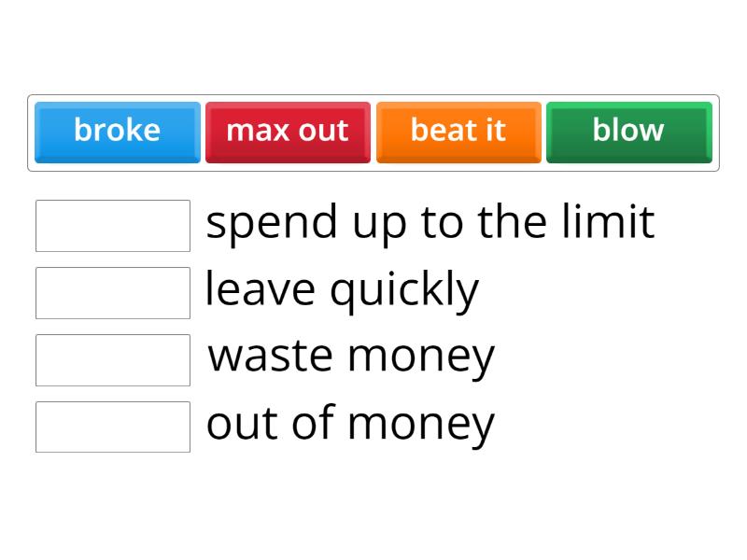The image size is (747, 560).
Task: Select the red-colored word tile
Action: pos(288,132)
